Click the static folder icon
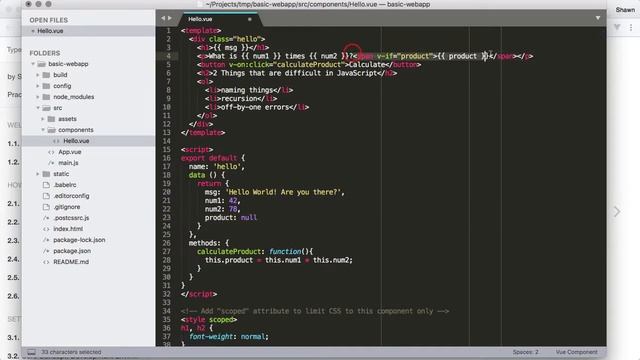Viewport: 640px width, 360px height. point(46,174)
